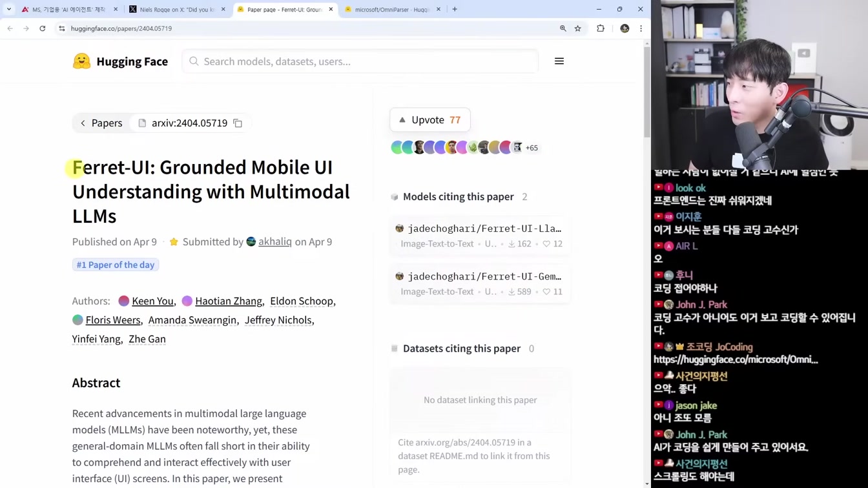Bookmark this page with star icon
The width and height of the screenshot is (868, 488).
578,28
